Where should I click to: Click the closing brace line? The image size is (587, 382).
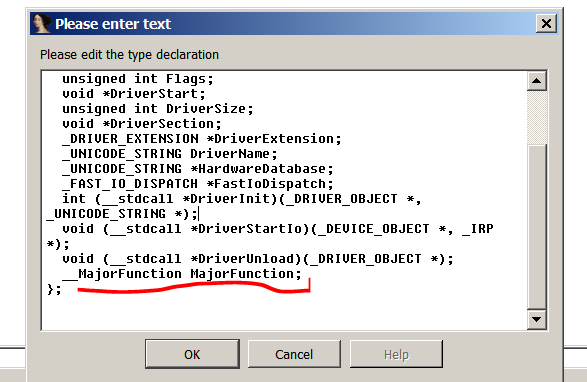(x=54, y=289)
